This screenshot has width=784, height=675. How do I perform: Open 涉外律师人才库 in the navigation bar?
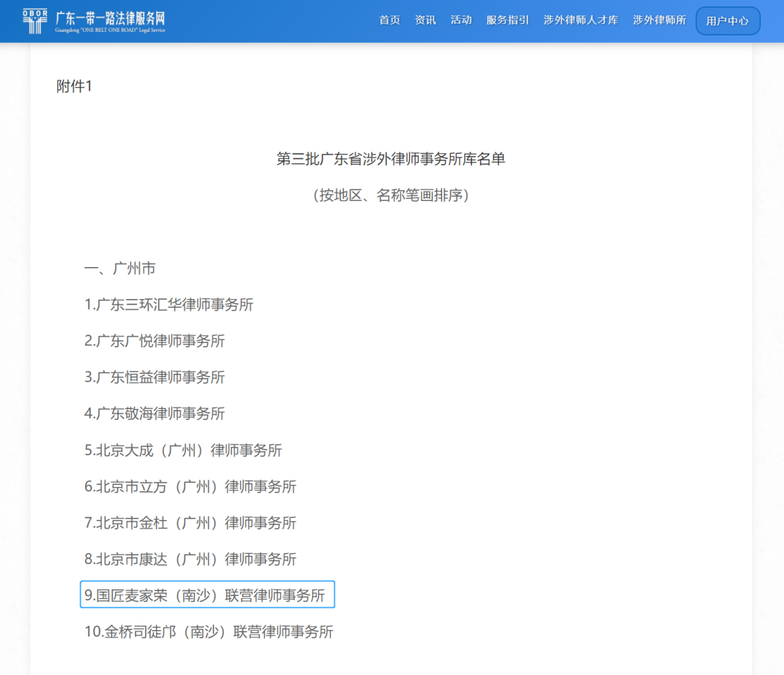point(581,20)
